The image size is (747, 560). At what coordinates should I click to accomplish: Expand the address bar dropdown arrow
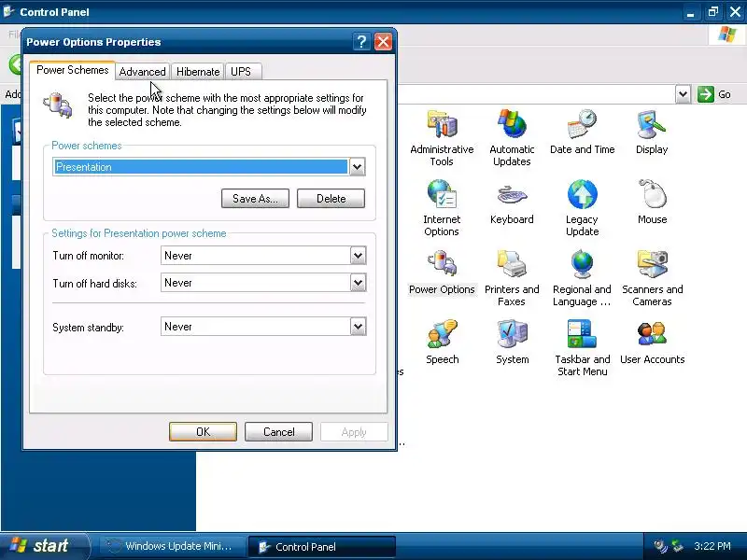click(x=683, y=94)
